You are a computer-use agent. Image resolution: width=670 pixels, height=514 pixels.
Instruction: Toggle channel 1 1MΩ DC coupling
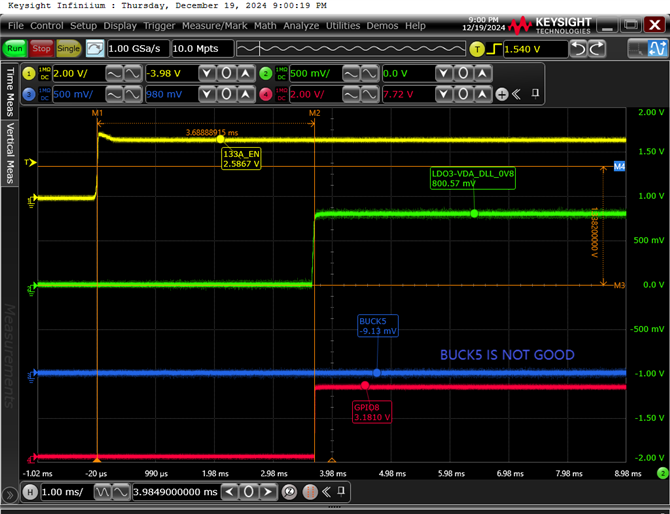click(44, 73)
